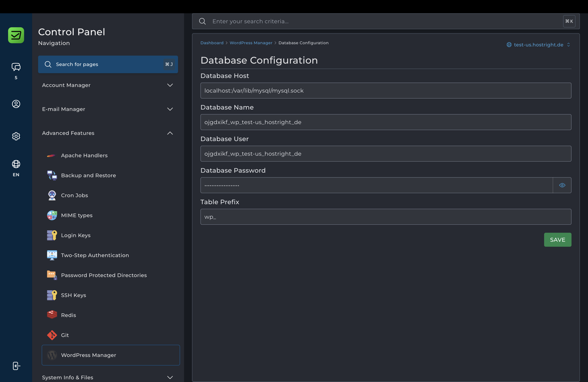Click the Git icon

tap(52, 335)
